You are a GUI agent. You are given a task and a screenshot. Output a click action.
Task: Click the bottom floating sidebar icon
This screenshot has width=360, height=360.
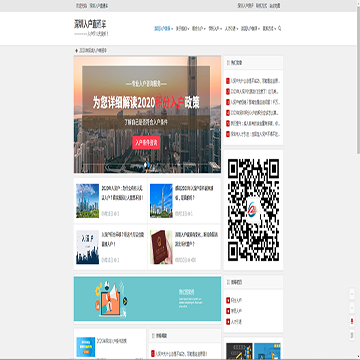[352, 335]
